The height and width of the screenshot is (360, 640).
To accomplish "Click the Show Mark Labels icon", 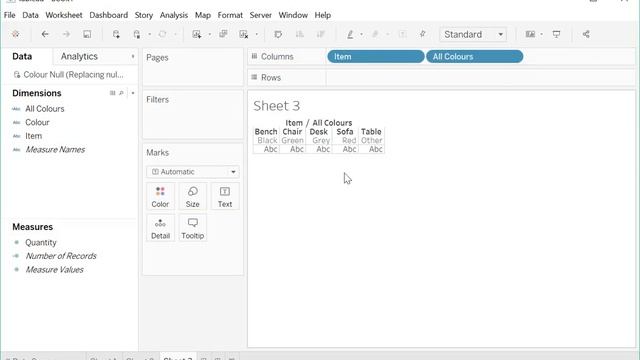I will coord(402,34).
